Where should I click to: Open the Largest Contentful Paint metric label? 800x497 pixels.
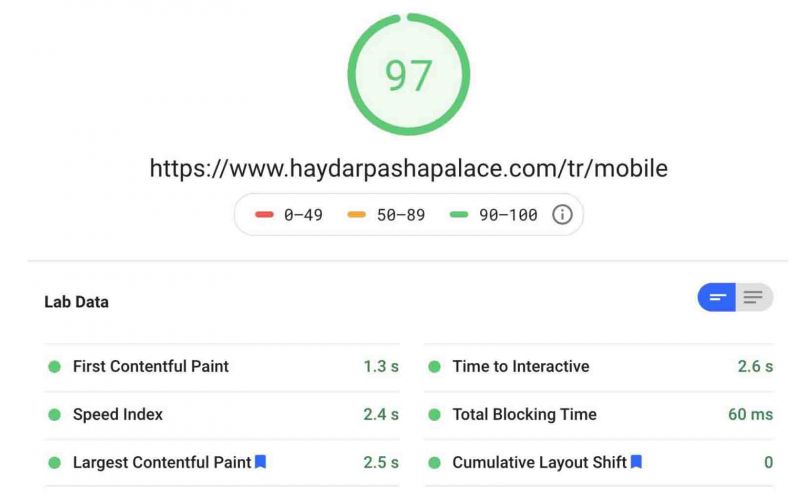click(x=162, y=462)
